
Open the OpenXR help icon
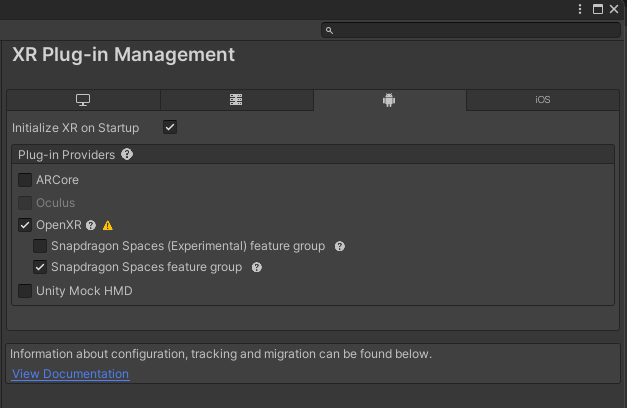[x=91, y=226]
